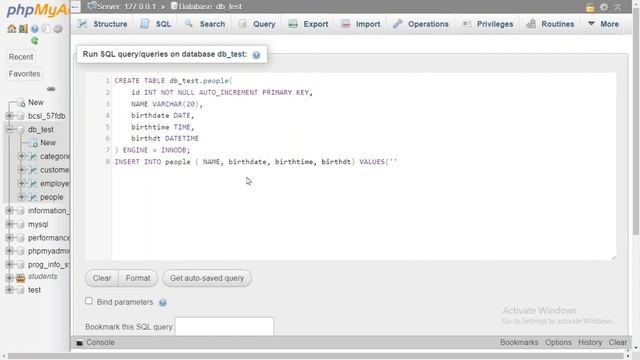Click the Clear query button
This screenshot has width=640, height=360.
102,278
